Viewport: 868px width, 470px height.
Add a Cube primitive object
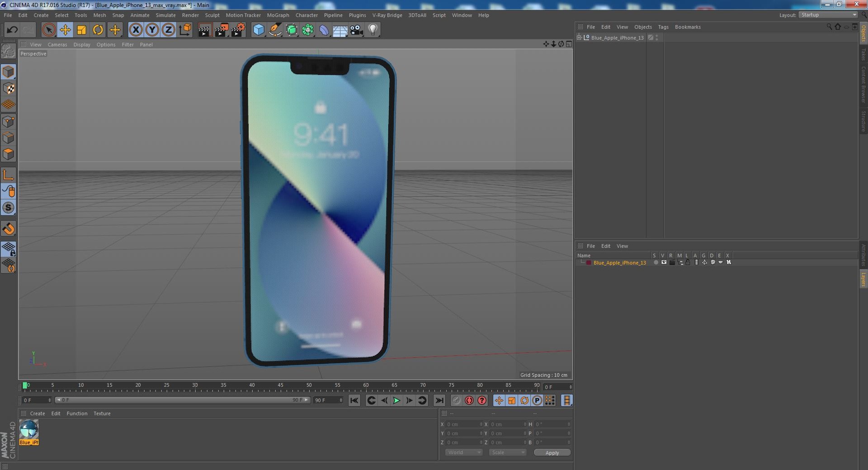coord(259,30)
